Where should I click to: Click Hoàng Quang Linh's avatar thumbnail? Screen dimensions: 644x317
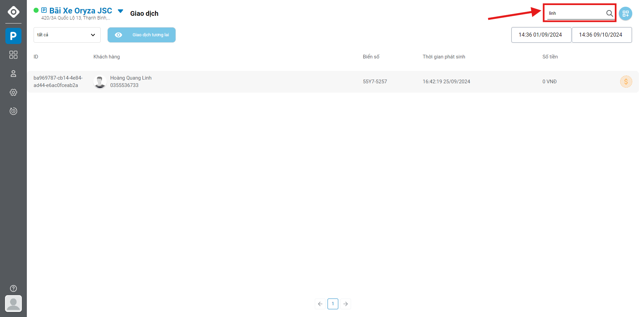point(100,82)
